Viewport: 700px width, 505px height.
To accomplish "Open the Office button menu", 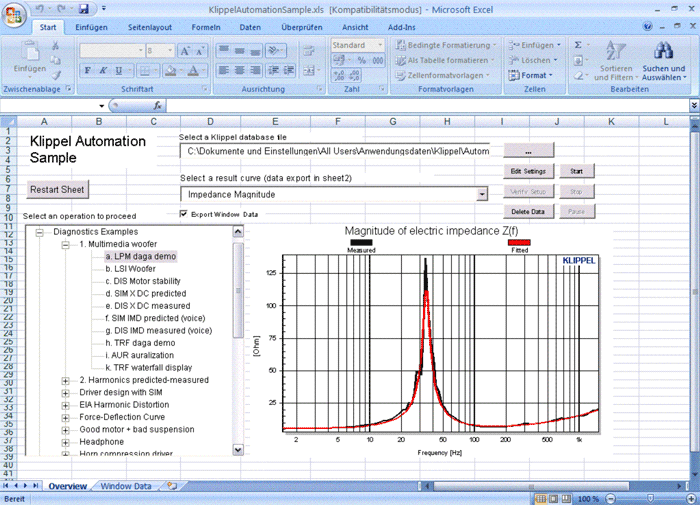I will [13, 16].
